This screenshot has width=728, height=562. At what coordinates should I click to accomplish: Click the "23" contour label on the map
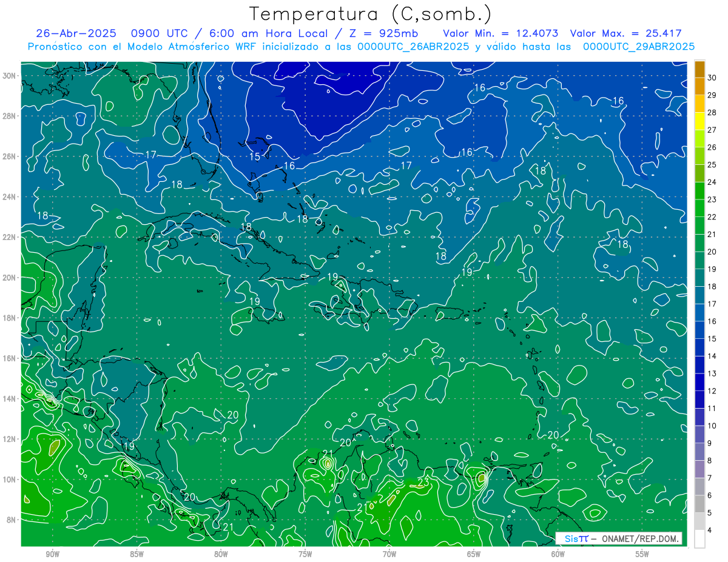click(x=423, y=483)
